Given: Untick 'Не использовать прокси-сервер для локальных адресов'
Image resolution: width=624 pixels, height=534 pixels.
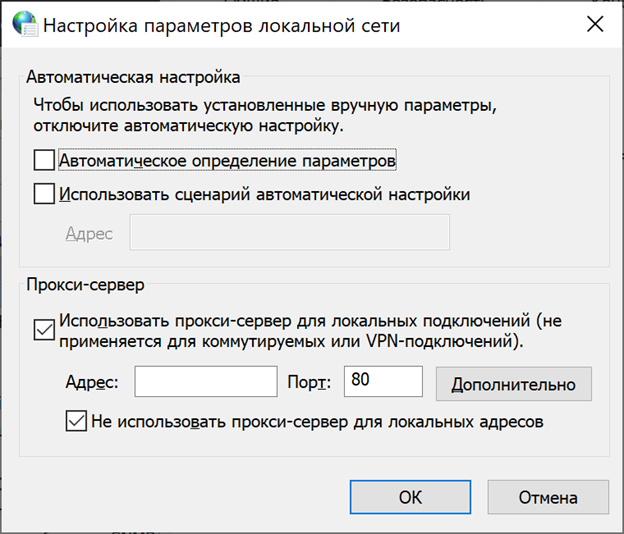Looking at the screenshot, I should (76, 421).
